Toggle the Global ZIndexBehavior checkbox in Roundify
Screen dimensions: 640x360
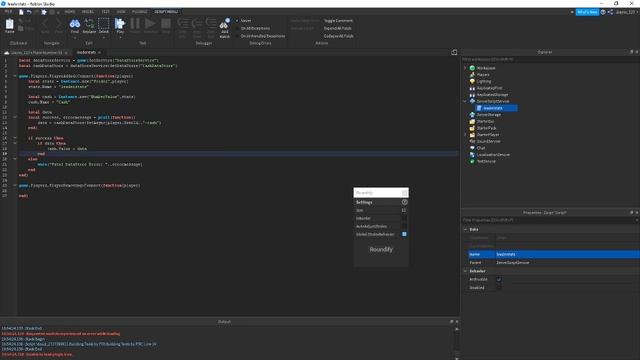coord(404,234)
